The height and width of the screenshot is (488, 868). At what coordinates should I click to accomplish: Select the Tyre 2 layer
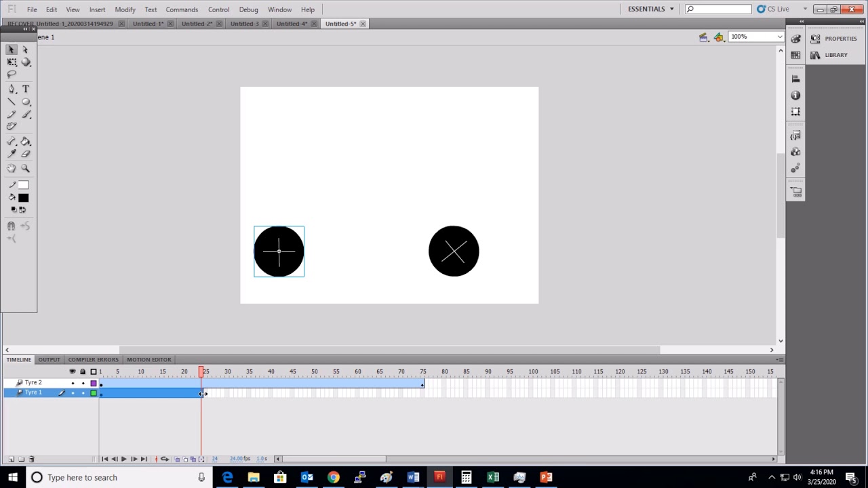point(33,383)
